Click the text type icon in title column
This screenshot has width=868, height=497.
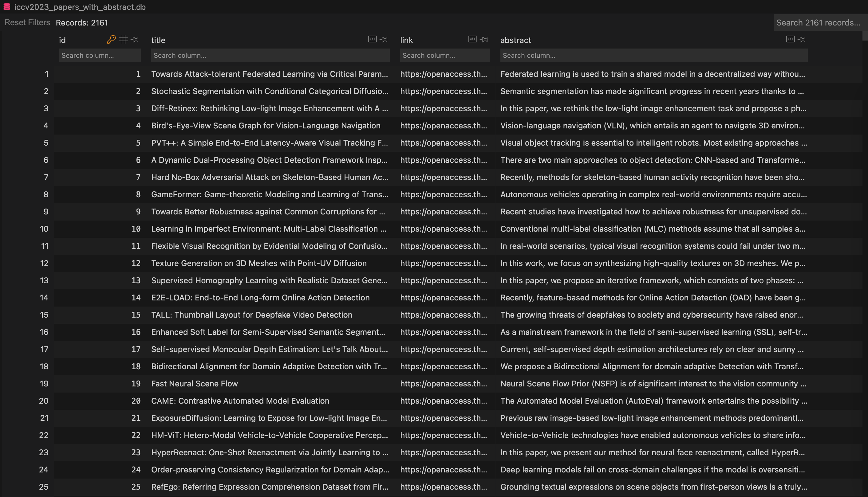coord(372,39)
